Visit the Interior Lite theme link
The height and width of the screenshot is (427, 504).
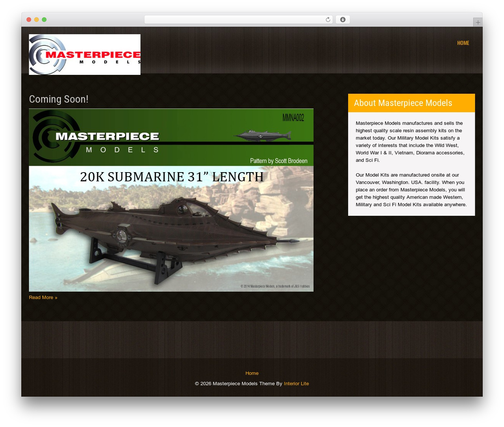296,383
